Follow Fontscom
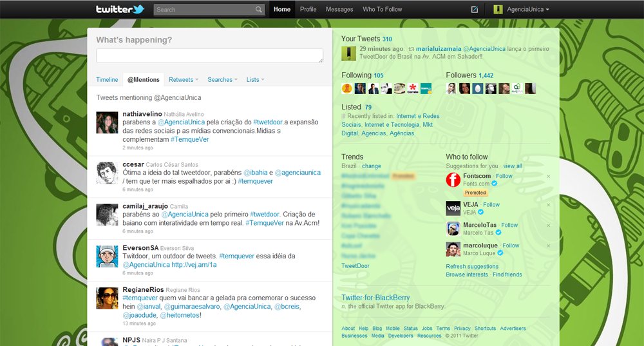The image size is (644, 346). click(x=504, y=176)
